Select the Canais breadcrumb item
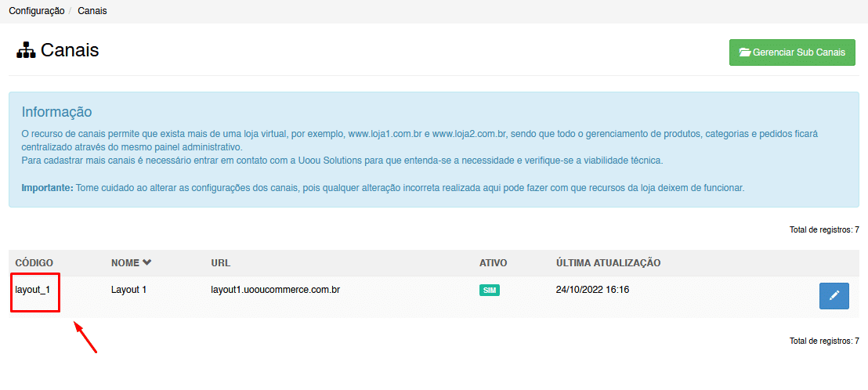Image resolution: width=868 pixels, height=390 pixels. pos(92,11)
